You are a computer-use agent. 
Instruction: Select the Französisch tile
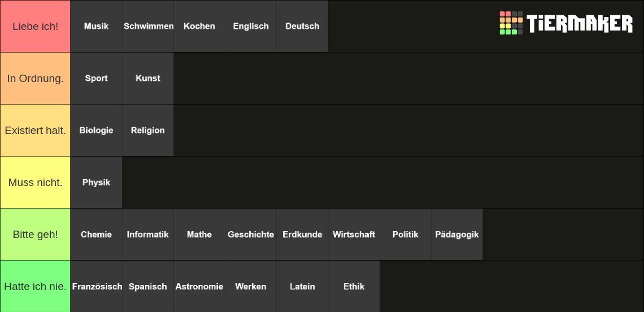(x=97, y=286)
